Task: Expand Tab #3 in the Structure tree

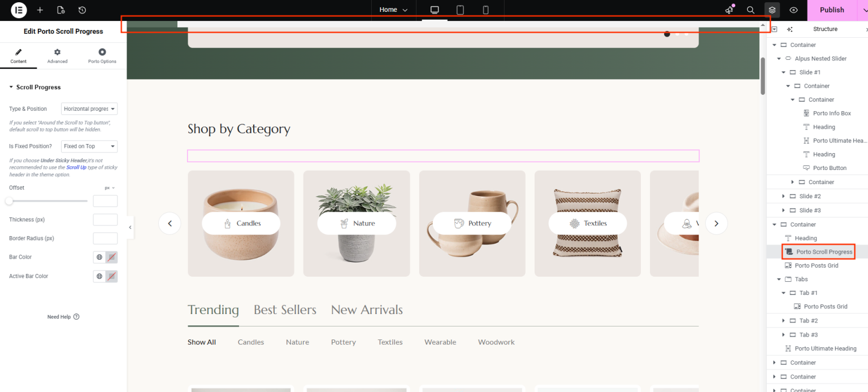Action: (783, 335)
